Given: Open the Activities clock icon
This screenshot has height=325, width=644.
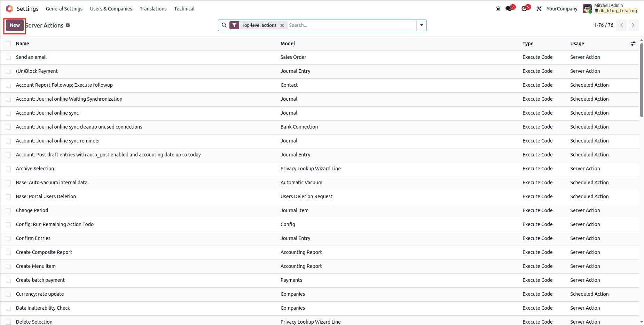Looking at the screenshot, I should coord(525,8).
